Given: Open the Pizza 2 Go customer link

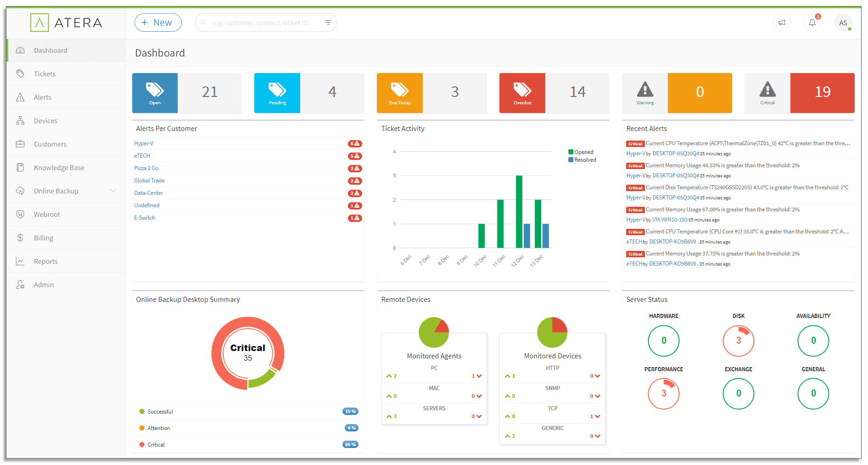Looking at the screenshot, I should coord(146,168).
